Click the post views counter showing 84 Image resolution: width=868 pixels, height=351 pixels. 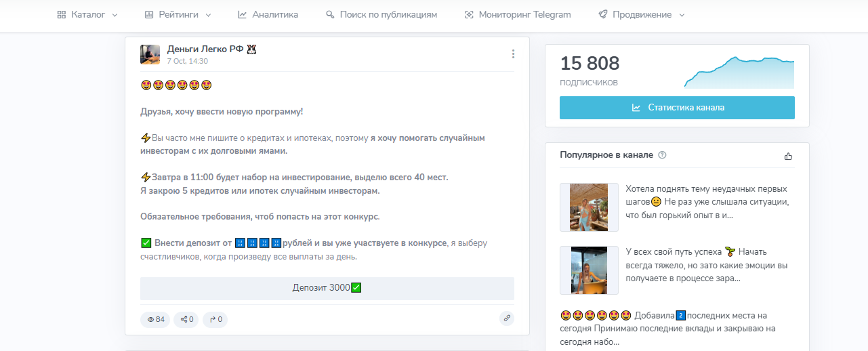click(156, 319)
